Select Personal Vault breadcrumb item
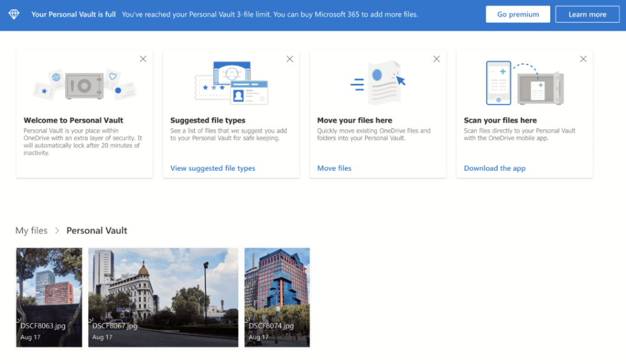Viewport: 626px width, 364px height. pyautogui.click(x=97, y=231)
